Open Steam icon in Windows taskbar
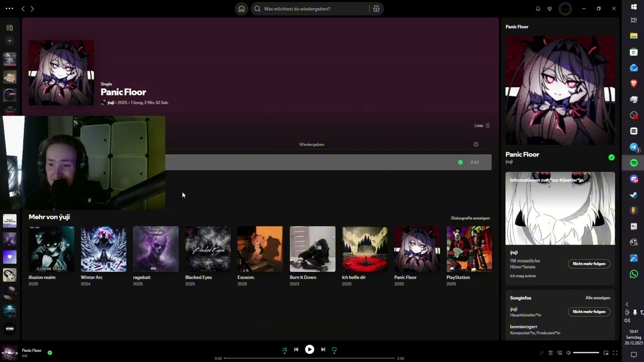Image resolution: width=644 pixels, height=362 pixels. (x=634, y=195)
